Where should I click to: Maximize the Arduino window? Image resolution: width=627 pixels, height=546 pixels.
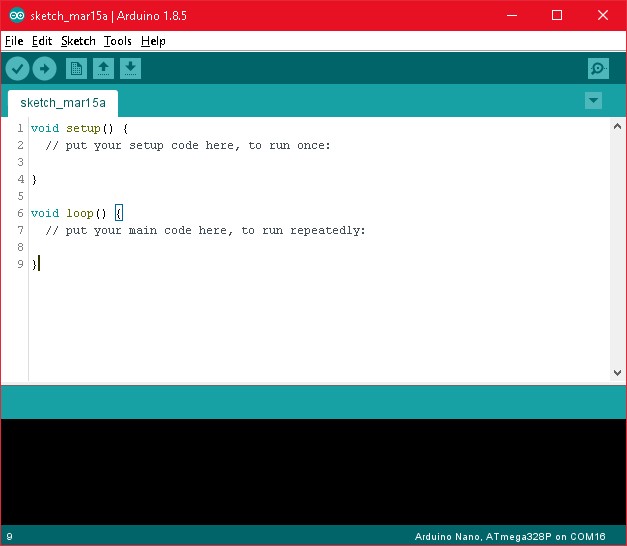[x=557, y=16]
